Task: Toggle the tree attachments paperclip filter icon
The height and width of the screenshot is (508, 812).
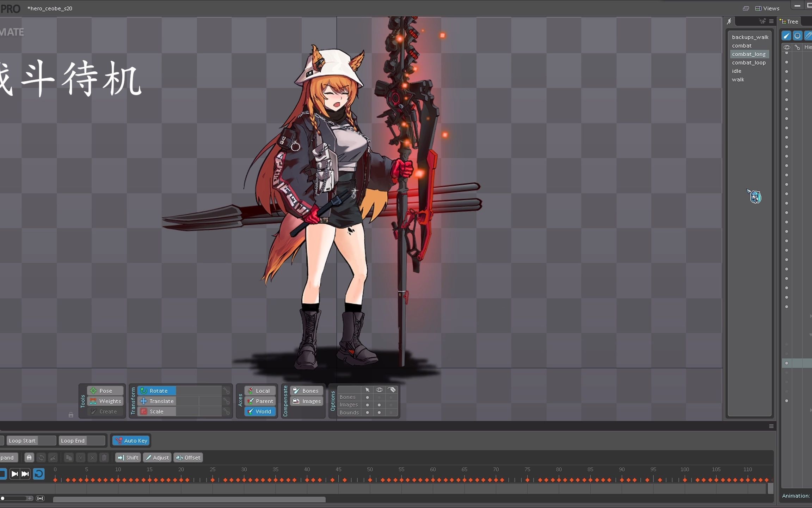Action: [x=808, y=36]
